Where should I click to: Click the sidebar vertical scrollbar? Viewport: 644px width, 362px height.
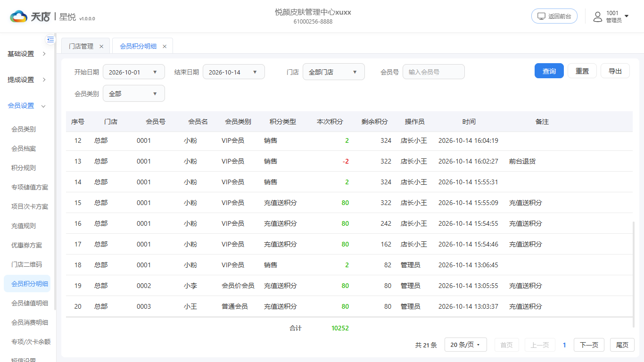point(55,172)
